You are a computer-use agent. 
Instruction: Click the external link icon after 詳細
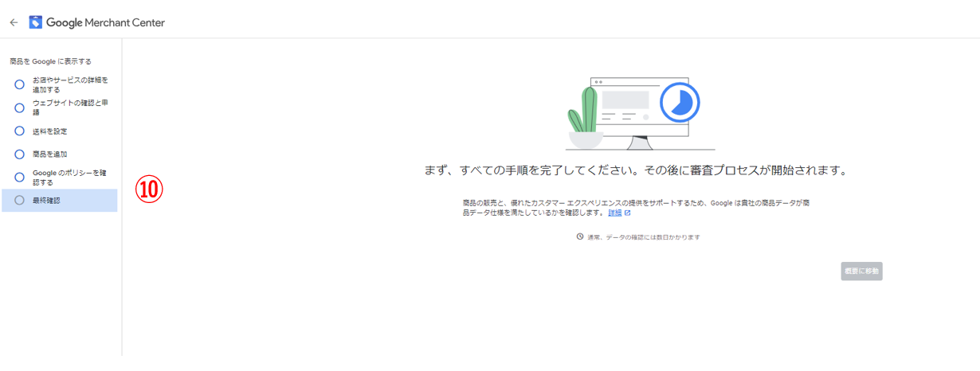tap(628, 213)
